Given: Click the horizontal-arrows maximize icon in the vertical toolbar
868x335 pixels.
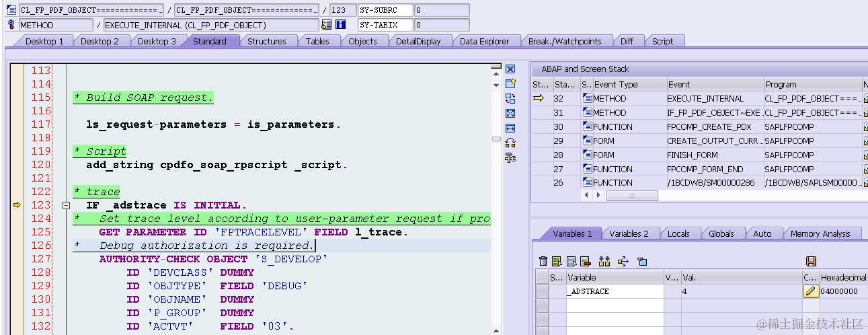Looking at the screenshot, I should pos(510,128).
